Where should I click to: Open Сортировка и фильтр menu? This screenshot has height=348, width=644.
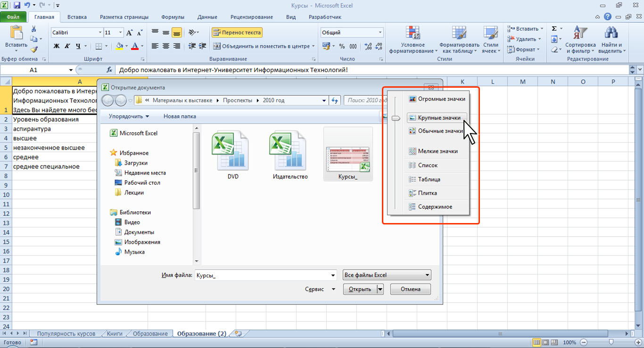(x=580, y=40)
